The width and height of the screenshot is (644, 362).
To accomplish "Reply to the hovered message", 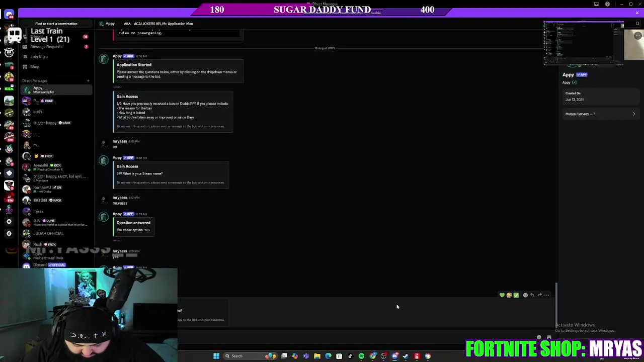I will point(532,295).
